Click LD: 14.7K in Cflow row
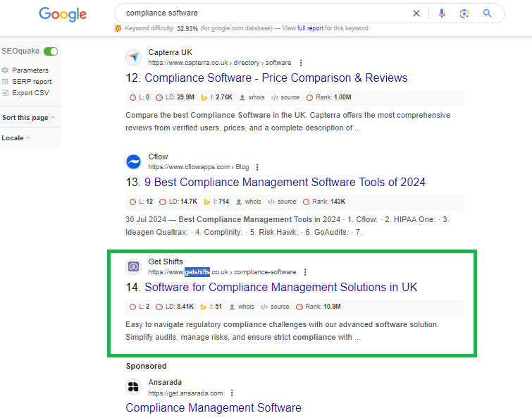This screenshot has width=532, height=418. tap(178, 202)
